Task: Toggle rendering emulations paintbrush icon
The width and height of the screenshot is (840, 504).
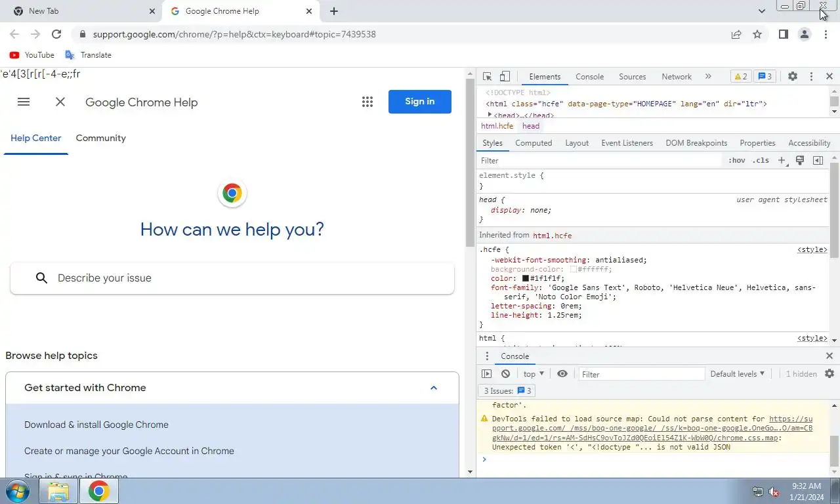Action: [x=800, y=161]
